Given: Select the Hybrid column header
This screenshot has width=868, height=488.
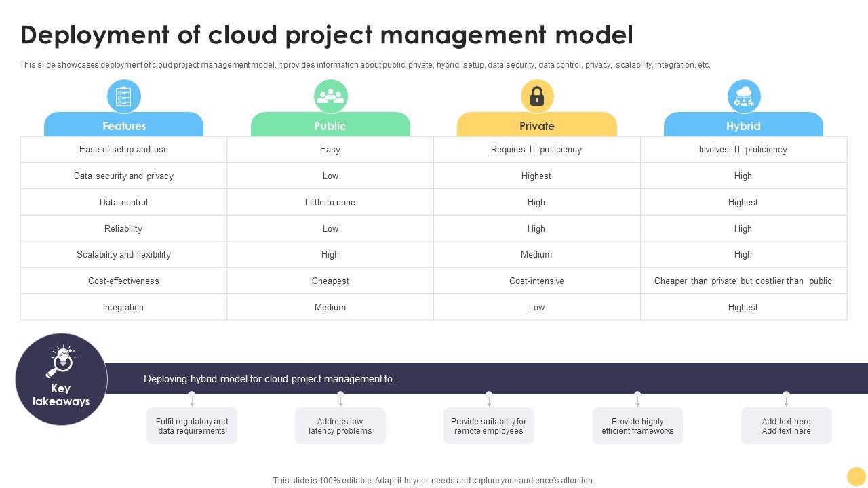Looking at the screenshot, I should click(x=743, y=125).
